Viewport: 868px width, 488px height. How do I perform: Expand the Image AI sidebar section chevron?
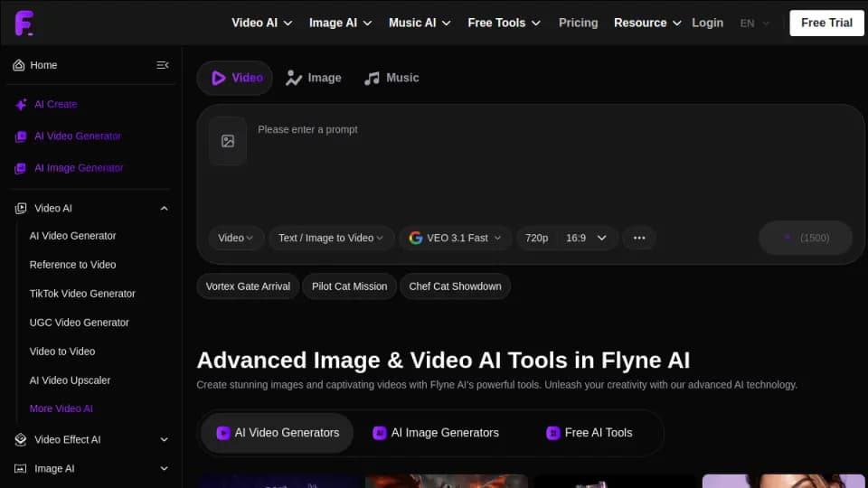[x=164, y=469]
